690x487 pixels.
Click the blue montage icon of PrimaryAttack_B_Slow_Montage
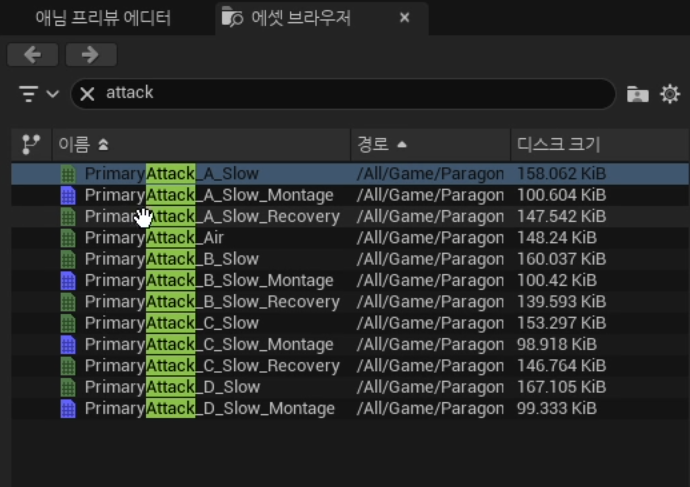(68, 280)
